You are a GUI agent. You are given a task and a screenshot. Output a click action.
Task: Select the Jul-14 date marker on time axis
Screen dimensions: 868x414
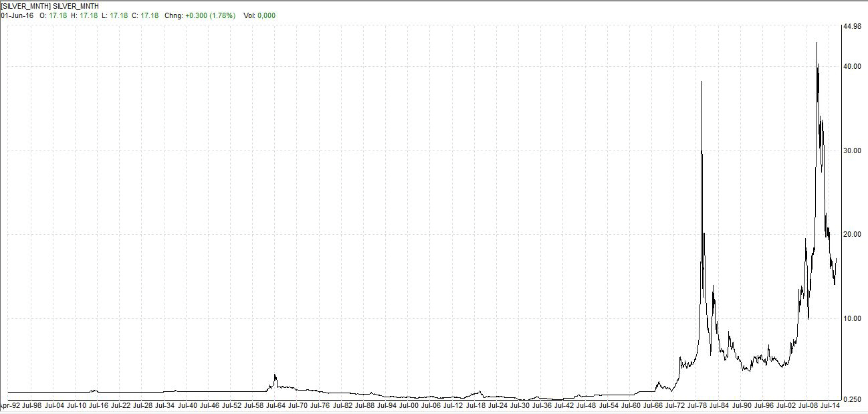[831, 405]
